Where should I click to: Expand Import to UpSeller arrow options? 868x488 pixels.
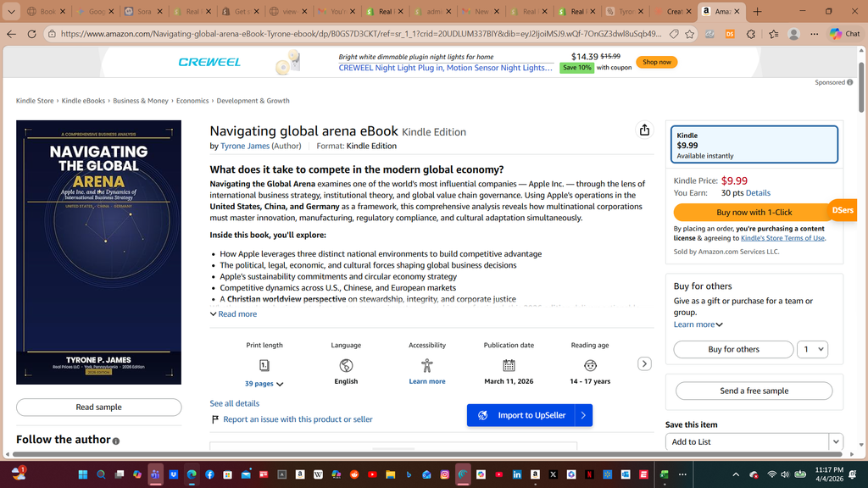(583, 415)
